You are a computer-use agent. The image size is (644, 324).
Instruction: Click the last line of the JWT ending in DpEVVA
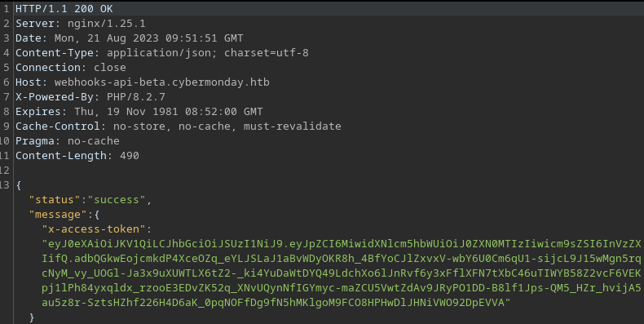[x=276, y=303]
